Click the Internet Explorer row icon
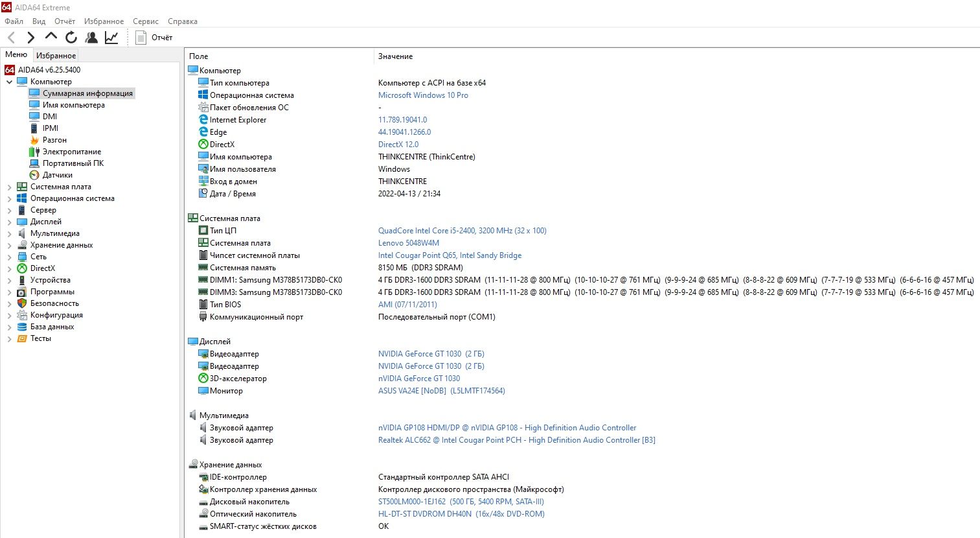Image resolution: width=980 pixels, height=538 pixels. tap(203, 120)
